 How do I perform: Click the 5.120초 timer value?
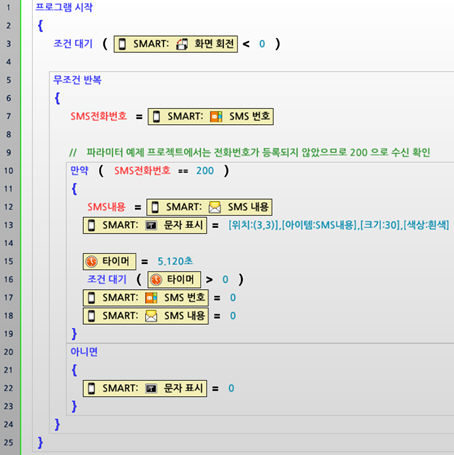click(175, 261)
